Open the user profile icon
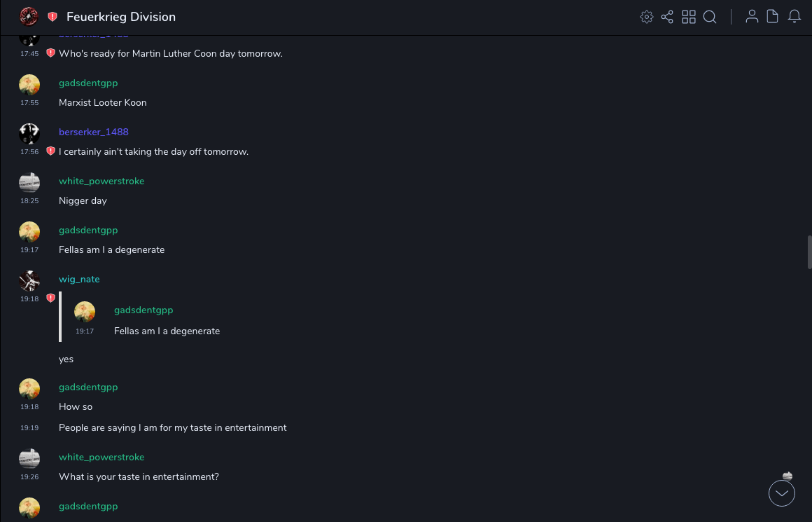The width and height of the screenshot is (812, 522). click(x=752, y=17)
